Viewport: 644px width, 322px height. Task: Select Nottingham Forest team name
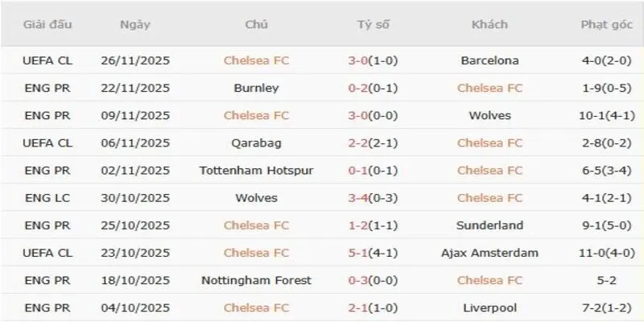[x=256, y=280]
